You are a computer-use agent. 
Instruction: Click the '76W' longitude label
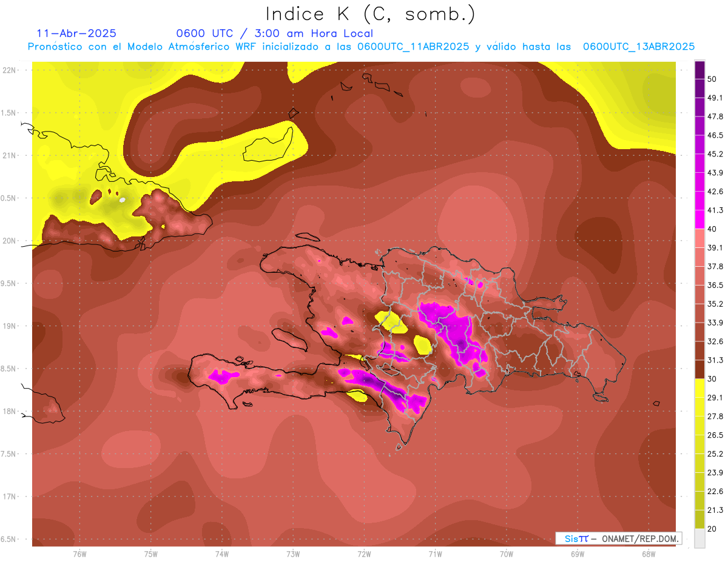(79, 554)
